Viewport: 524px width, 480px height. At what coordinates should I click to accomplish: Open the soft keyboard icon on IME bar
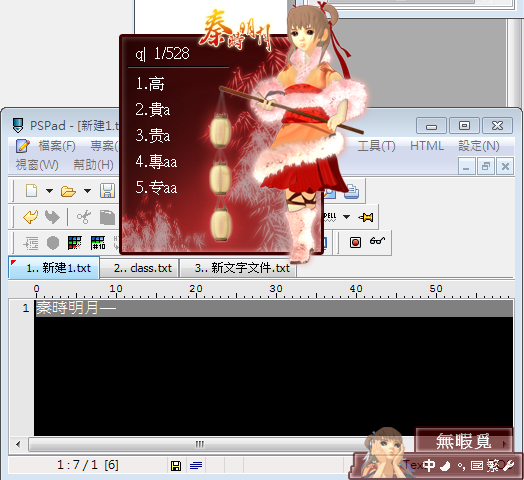click(477, 465)
